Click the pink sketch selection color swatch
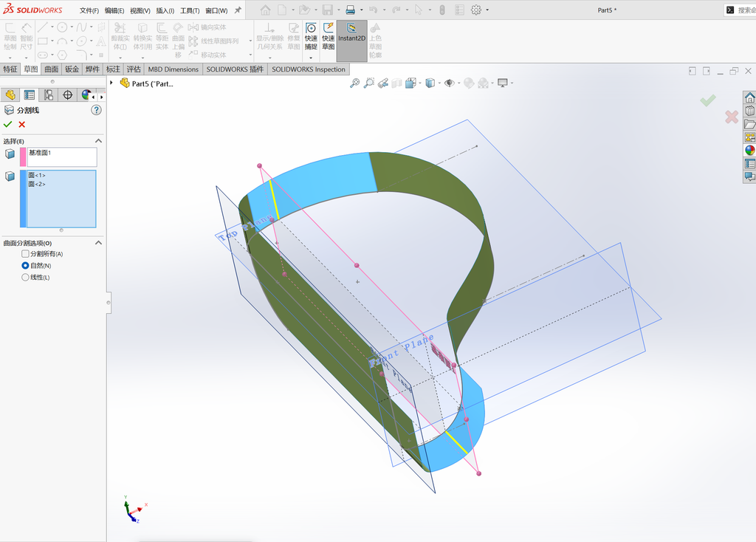756x542 pixels. pyautogui.click(x=23, y=157)
